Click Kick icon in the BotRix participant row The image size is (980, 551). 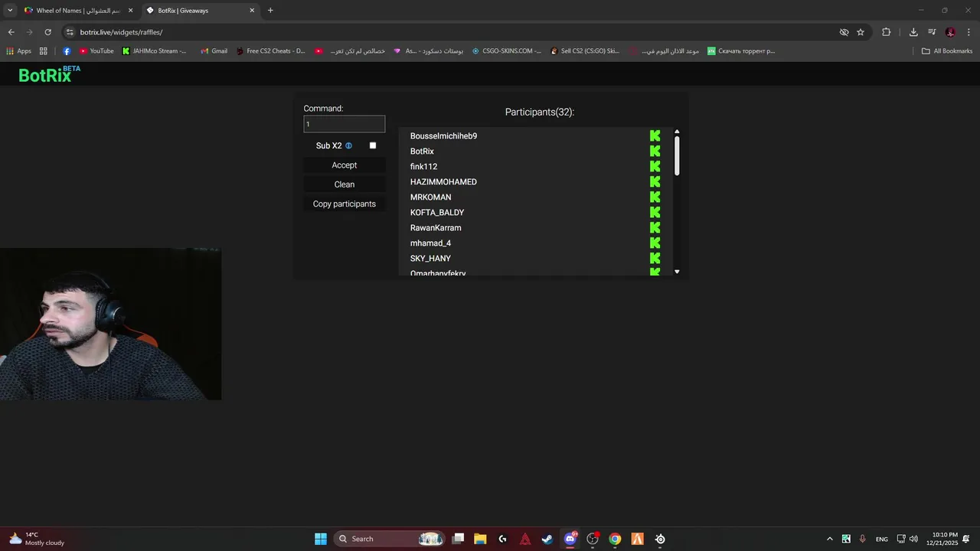655,151
